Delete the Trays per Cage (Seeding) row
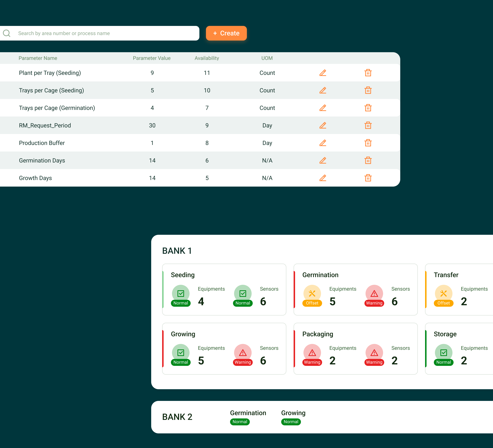This screenshot has width=493, height=448. coord(368,91)
